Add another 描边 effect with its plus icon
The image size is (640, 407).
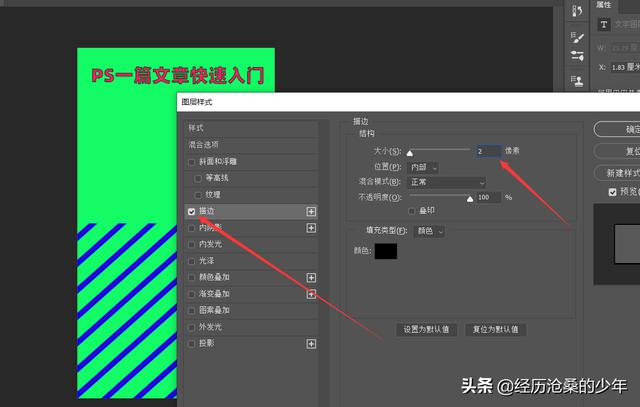pyautogui.click(x=311, y=211)
